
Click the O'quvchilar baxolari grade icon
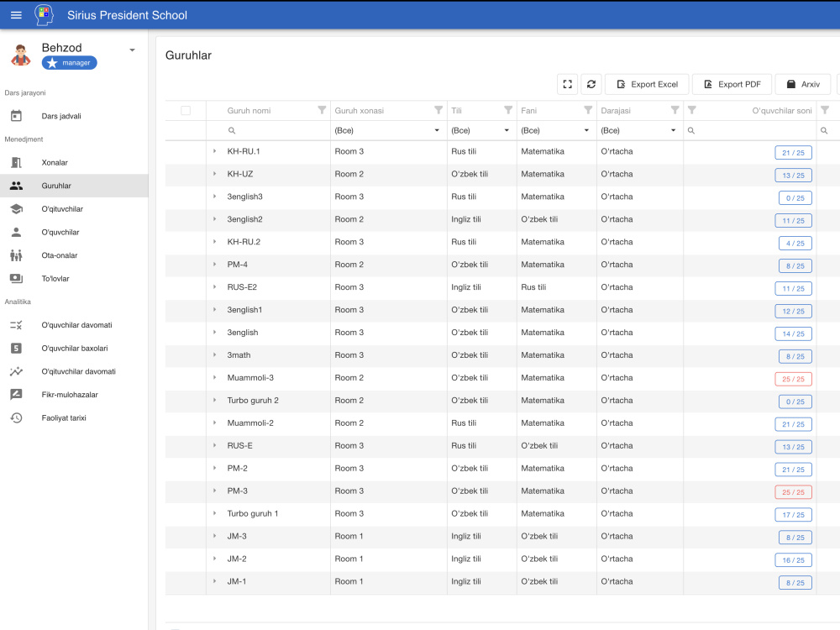[x=17, y=349]
